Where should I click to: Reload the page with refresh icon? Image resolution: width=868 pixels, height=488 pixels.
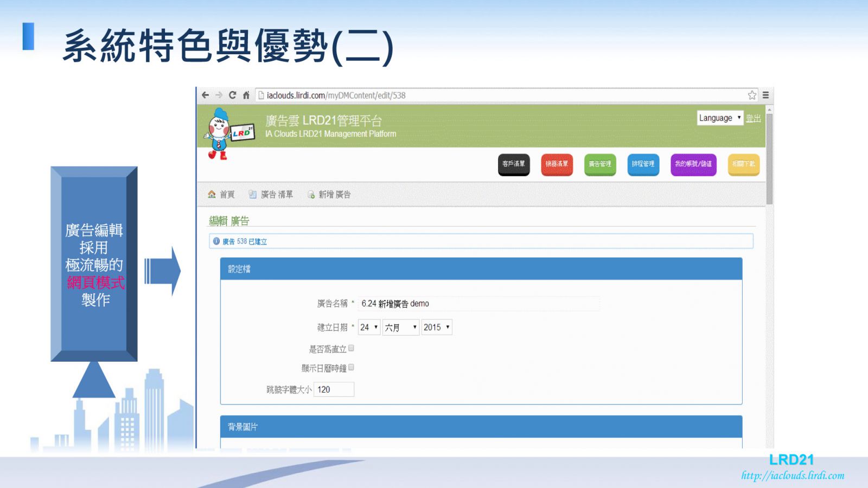[232, 95]
